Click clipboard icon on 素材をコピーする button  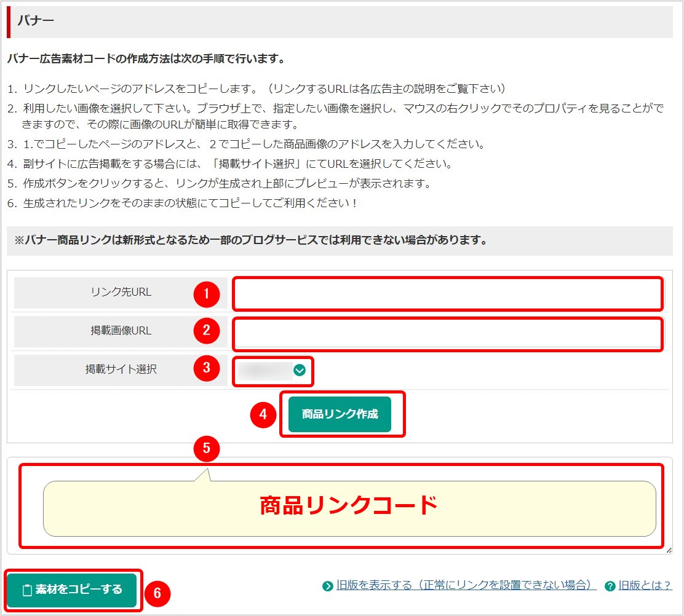click(x=26, y=590)
